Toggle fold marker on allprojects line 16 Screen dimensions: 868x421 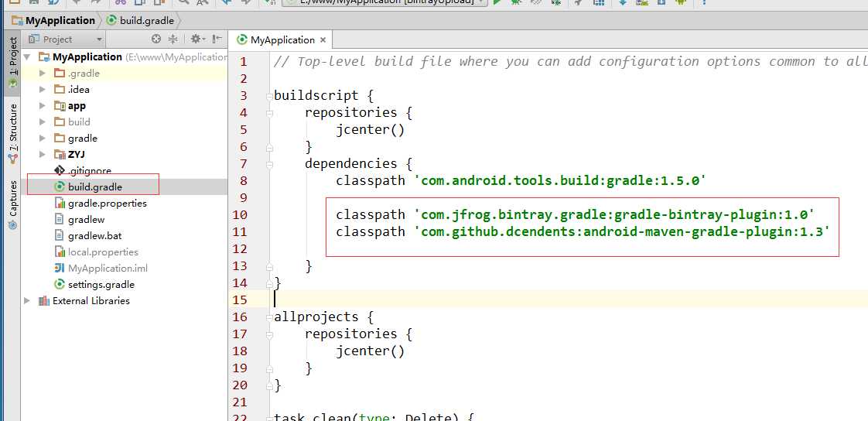[x=269, y=317]
